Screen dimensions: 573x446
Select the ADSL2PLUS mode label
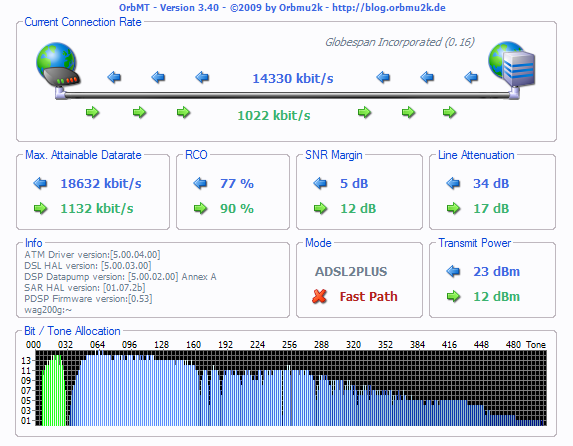coord(351,272)
